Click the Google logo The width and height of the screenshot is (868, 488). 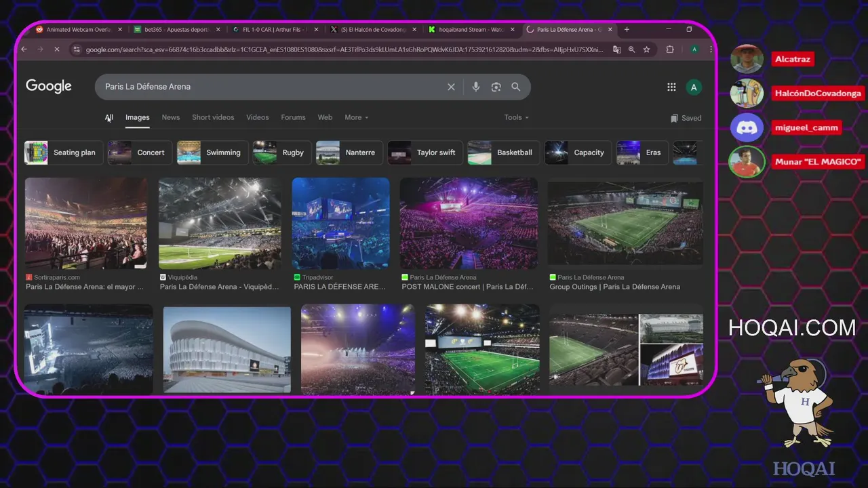pyautogui.click(x=49, y=86)
